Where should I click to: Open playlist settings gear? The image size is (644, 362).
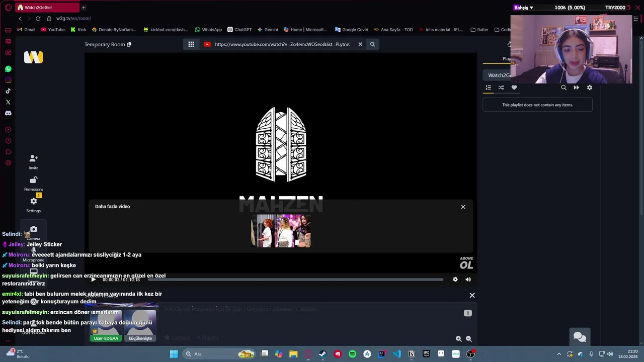click(x=590, y=87)
